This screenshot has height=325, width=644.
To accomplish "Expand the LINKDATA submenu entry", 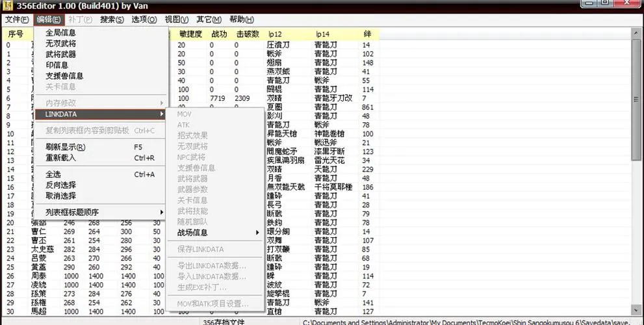I will 101,114.
